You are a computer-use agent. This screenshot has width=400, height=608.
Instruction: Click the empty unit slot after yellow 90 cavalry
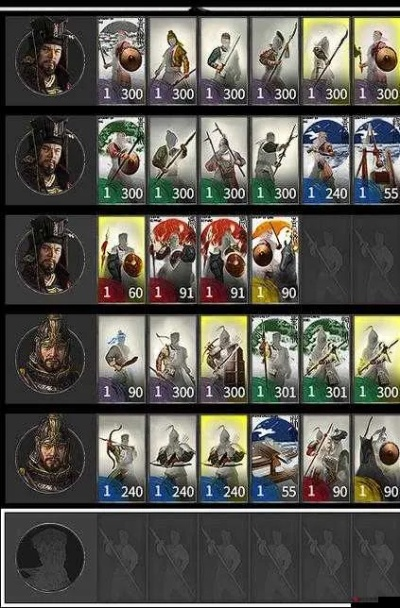click(326, 259)
